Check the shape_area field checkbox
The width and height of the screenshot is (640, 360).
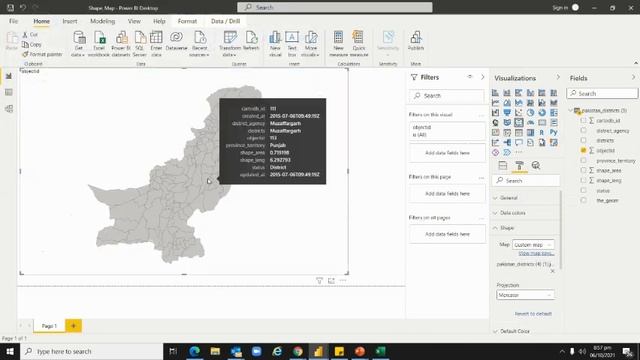tap(583, 170)
